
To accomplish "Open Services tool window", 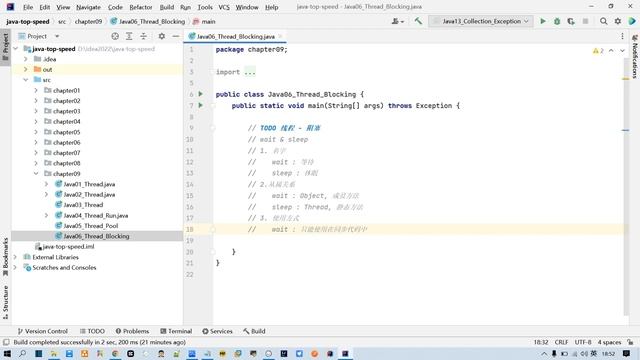I will pos(217,331).
